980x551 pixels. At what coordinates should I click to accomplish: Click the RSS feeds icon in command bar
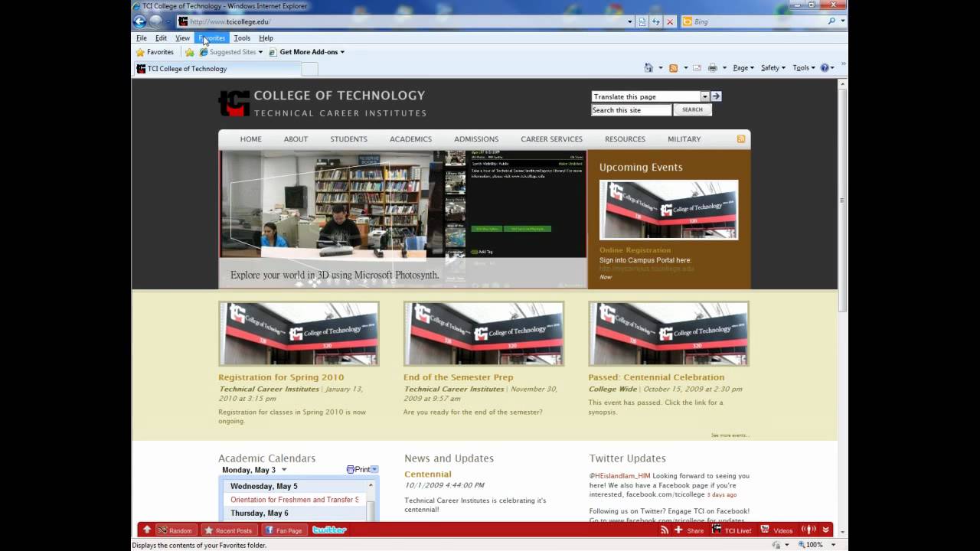[x=674, y=68]
